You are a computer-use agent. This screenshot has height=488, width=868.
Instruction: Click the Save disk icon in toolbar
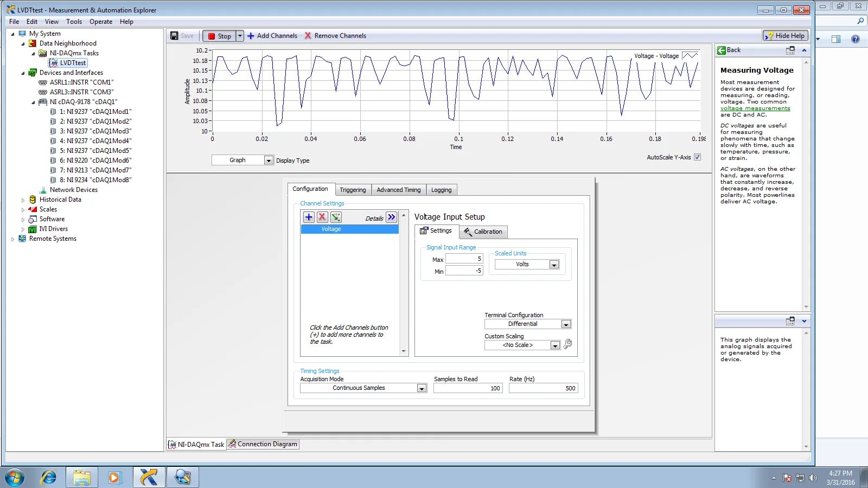point(174,36)
